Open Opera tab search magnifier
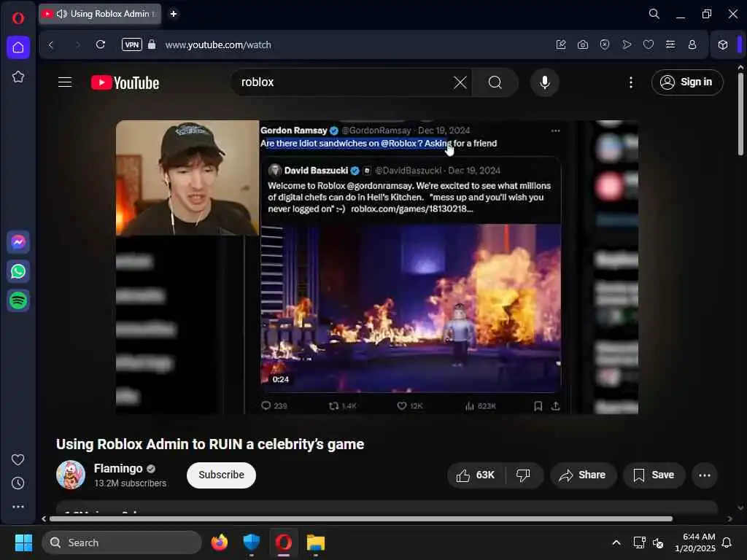The image size is (747, 560). pyautogui.click(x=654, y=14)
